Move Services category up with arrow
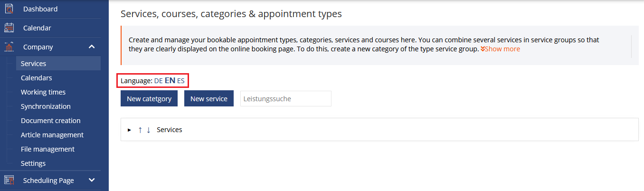The image size is (644, 191). point(140,130)
